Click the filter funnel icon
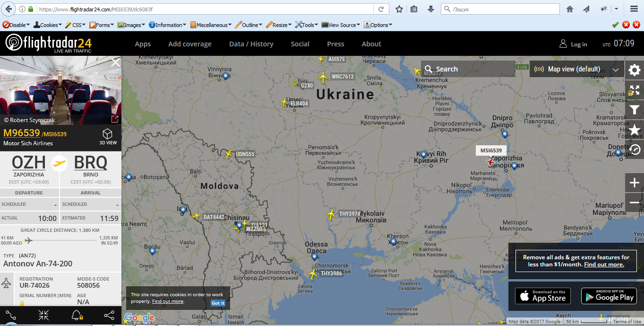This screenshot has height=326, width=644. coord(634,110)
